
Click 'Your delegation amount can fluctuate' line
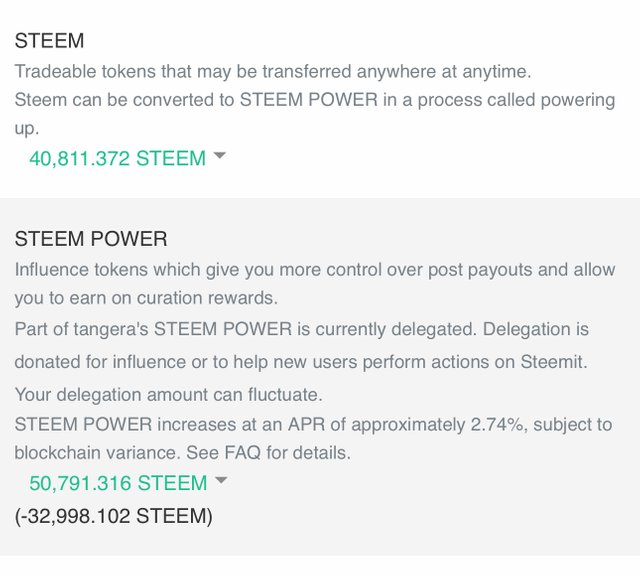[169, 395]
